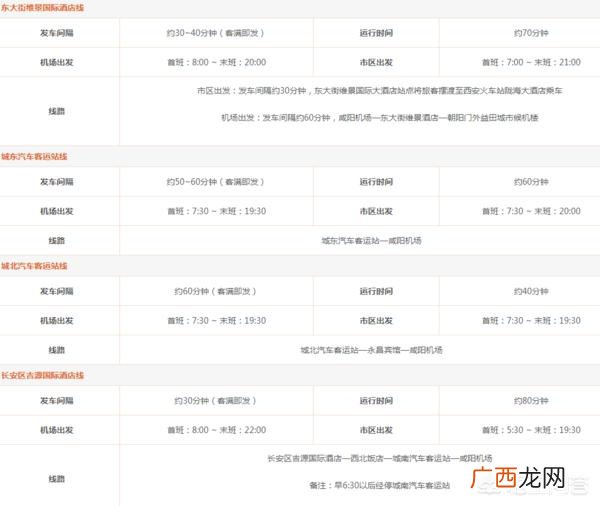Screen dimensions: 600x506
Task: Click '运行时间' label in the 城东汽车客运站线 section
Action: pos(376,182)
